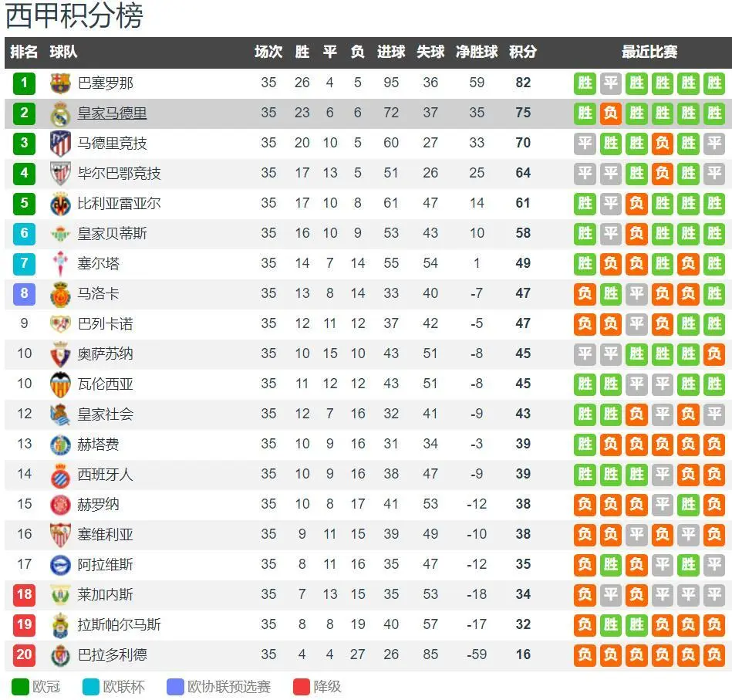Click the Valencia bat crest icon
The height and width of the screenshot is (700, 732).
point(60,384)
